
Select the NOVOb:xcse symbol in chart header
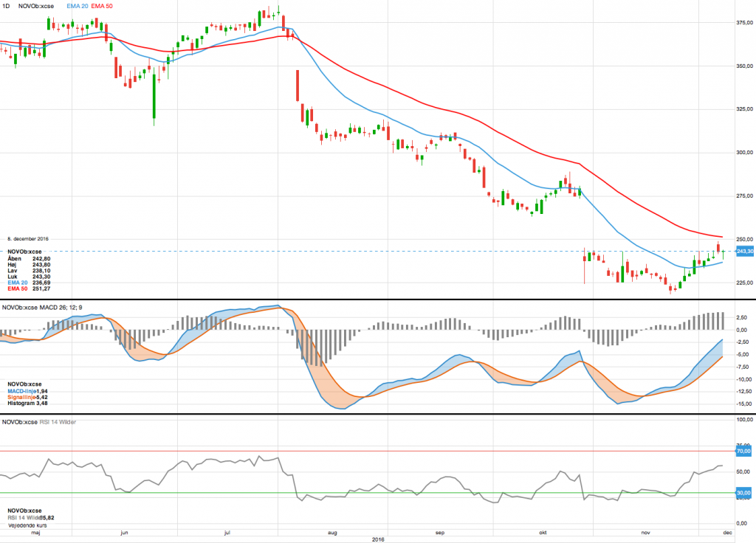(x=36, y=6)
